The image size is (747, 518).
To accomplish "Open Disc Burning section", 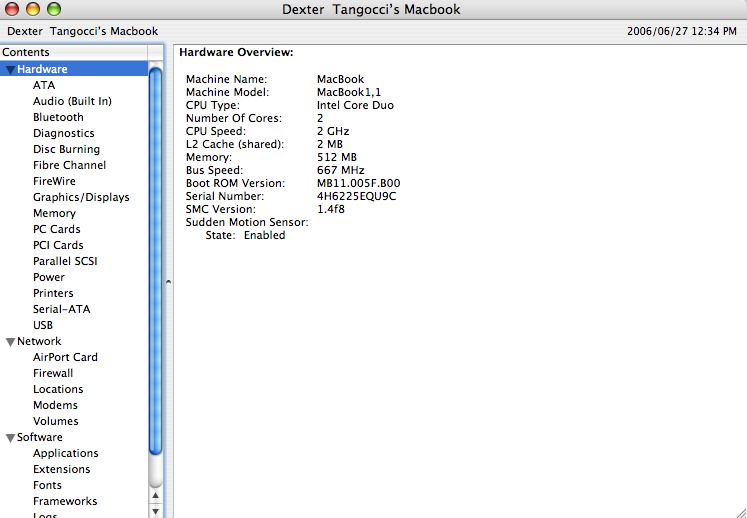I will click(67, 149).
